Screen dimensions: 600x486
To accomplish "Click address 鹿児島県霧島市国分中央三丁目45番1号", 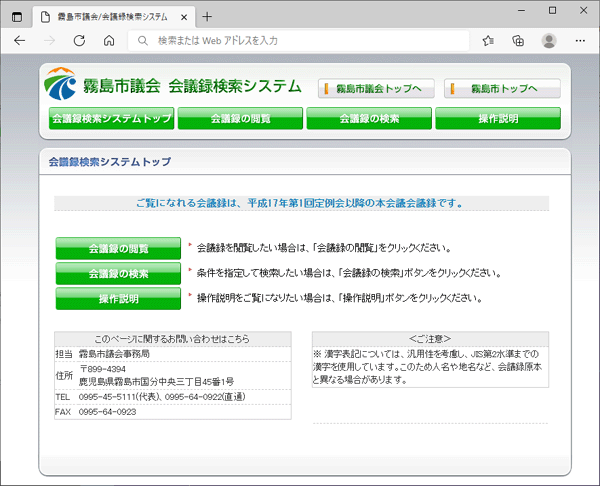I will [157, 382].
